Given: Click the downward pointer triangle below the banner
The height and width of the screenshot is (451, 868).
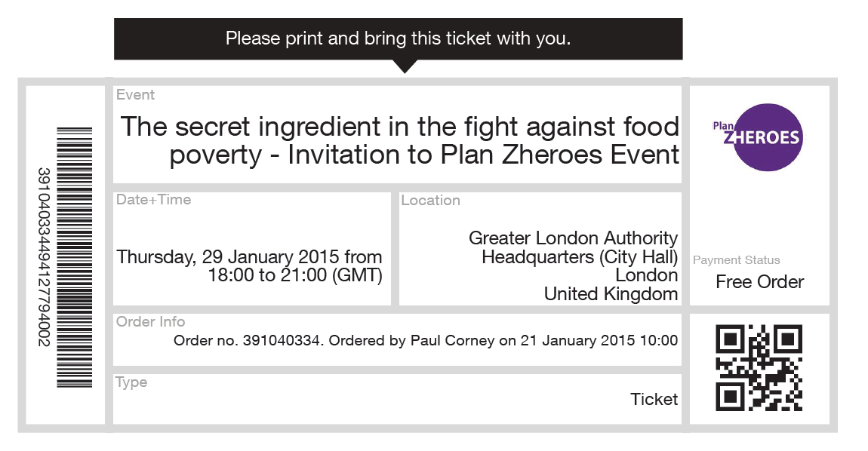Looking at the screenshot, I should tap(405, 66).
